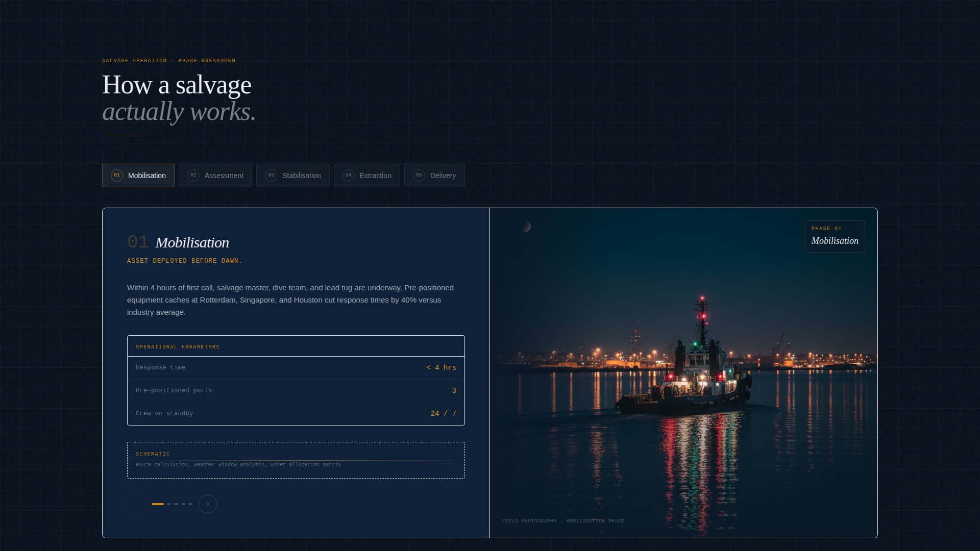The image size is (980, 551).
Task: Click the next-slide right chevron icon
Action: coord(207,504)
